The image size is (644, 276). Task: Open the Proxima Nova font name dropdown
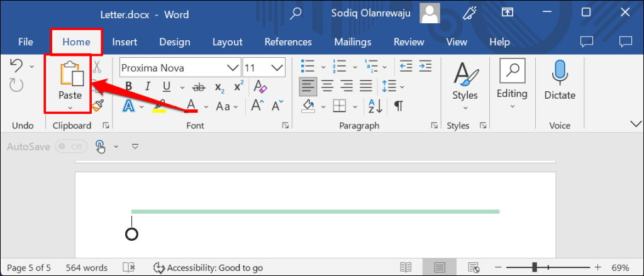pyautogui.click(x=233, y=67)
